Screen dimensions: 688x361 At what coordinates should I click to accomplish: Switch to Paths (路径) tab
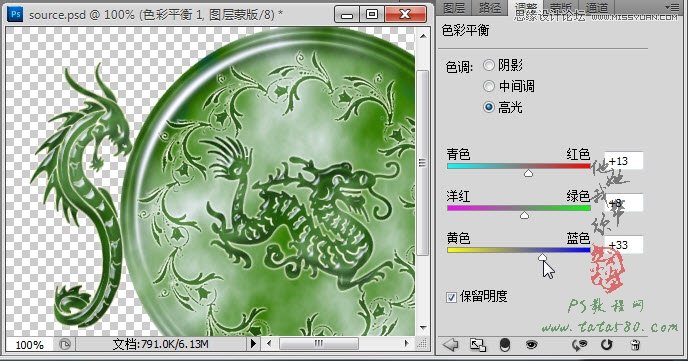pyautogui.click(x=490, y=7)
